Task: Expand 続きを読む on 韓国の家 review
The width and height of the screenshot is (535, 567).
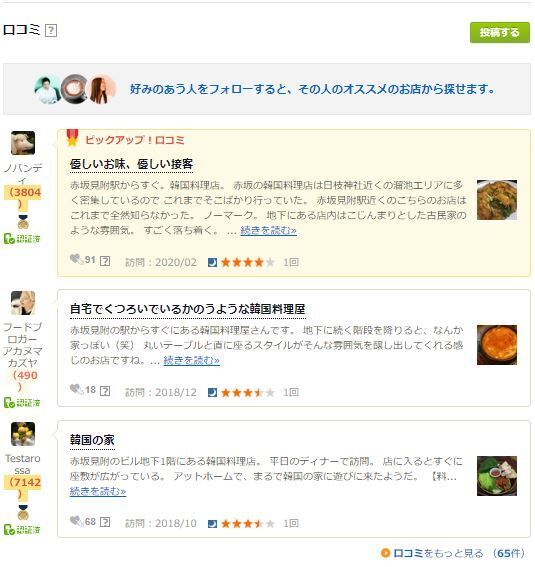Action: 98,491
